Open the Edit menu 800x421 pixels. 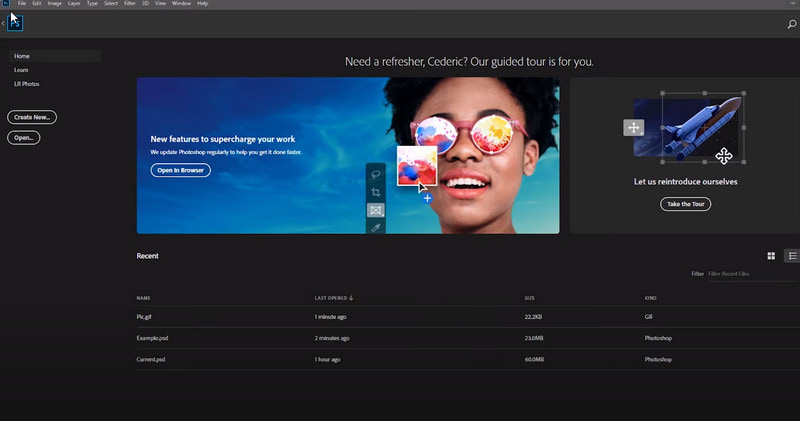coord(37,3)
